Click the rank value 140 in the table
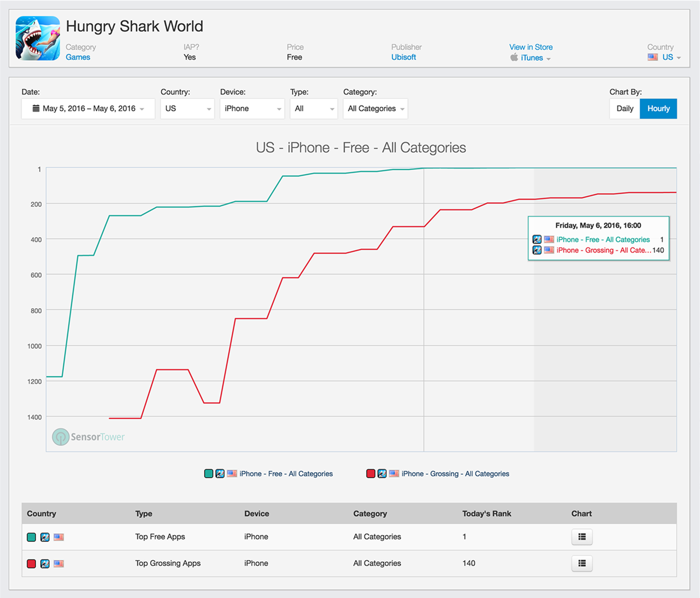 [469, 563]
